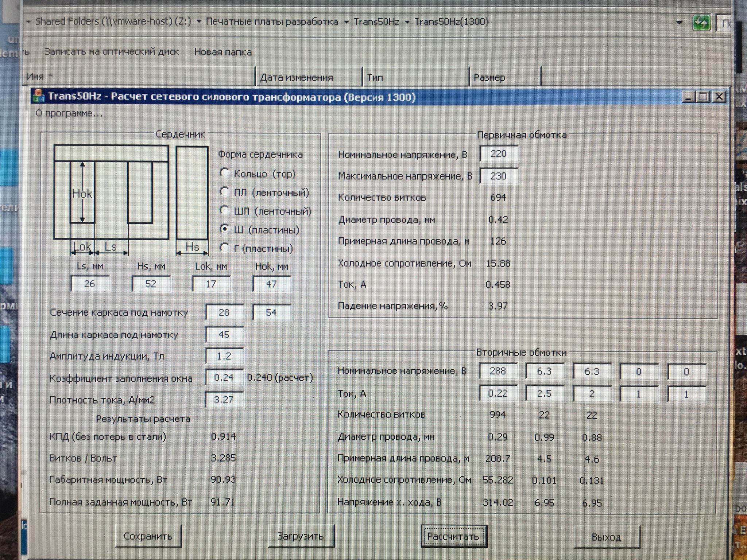The width and height of the screenshot is (747, 560).
Task: Open the О программе... menu
Action: (x=69, y=113)
